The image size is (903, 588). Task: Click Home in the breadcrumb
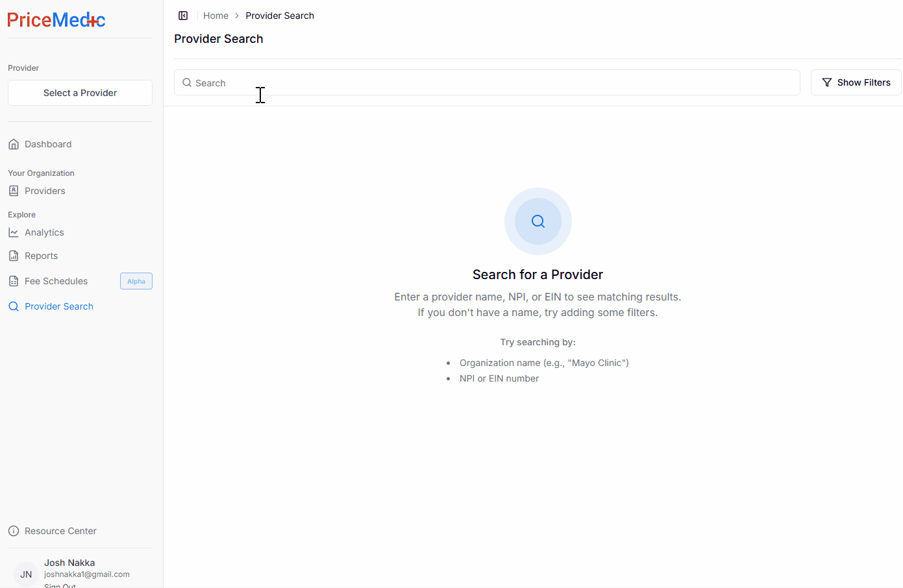tap(216, 16)
